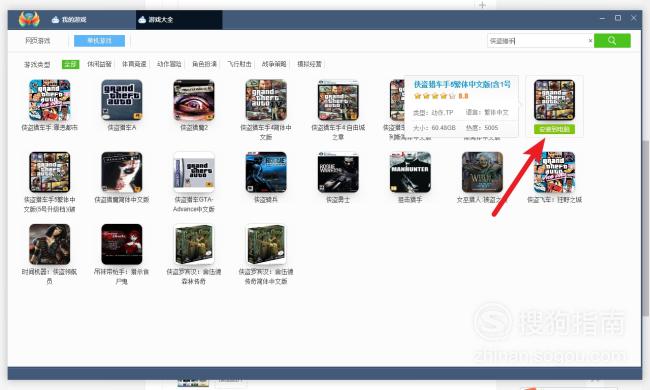Open the blue Rogue Trooper cover icon
650x390 pixels.
point(266,172)
